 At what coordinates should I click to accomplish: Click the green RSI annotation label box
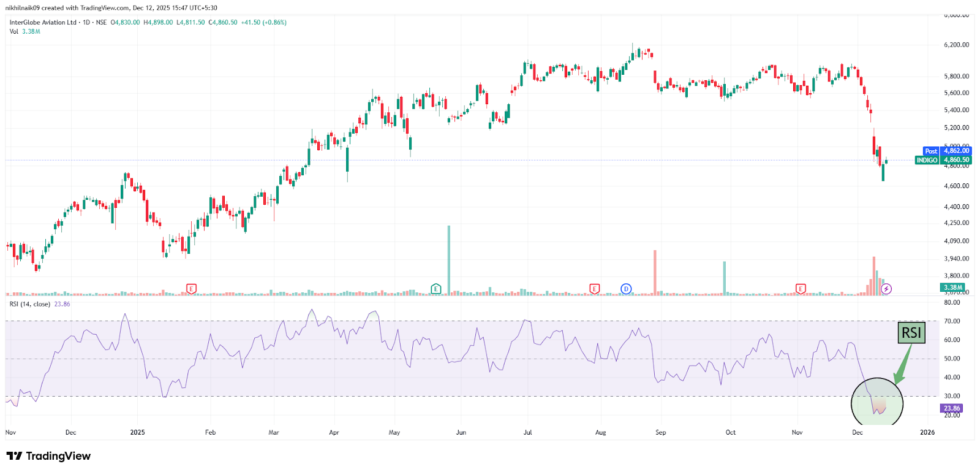coord(911,333)
